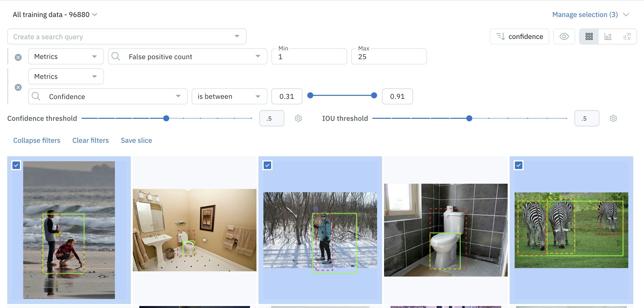
Task: Click Collapse filters link
Action: point(37,140)
